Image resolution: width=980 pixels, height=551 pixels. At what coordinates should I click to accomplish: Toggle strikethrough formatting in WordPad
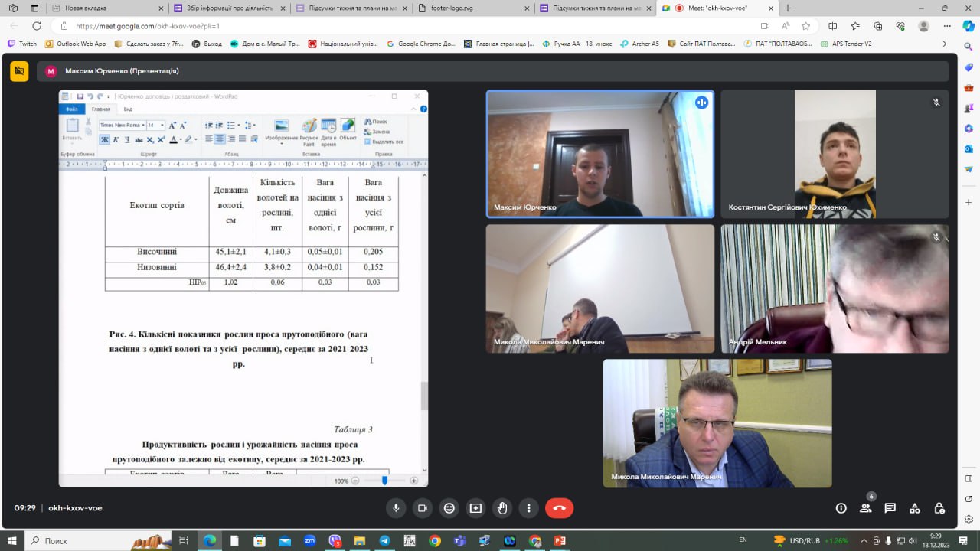[139, 139]
